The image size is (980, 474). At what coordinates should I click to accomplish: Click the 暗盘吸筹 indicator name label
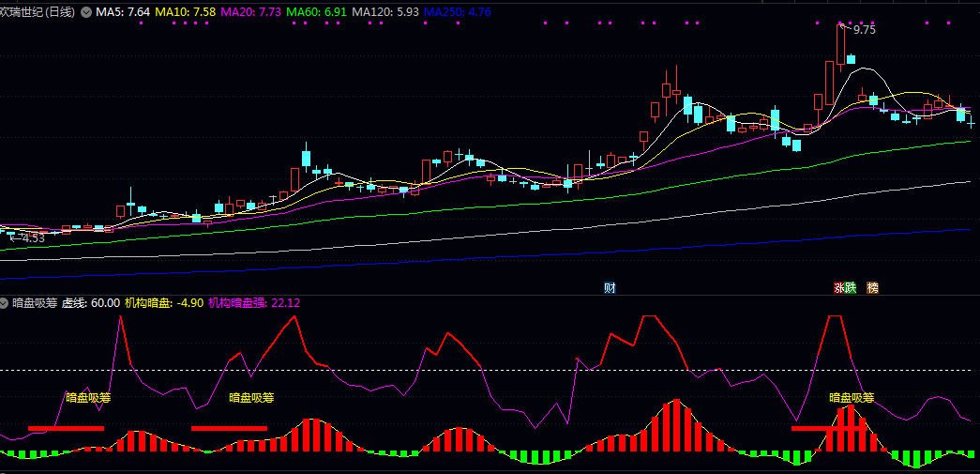coord(35,303)
